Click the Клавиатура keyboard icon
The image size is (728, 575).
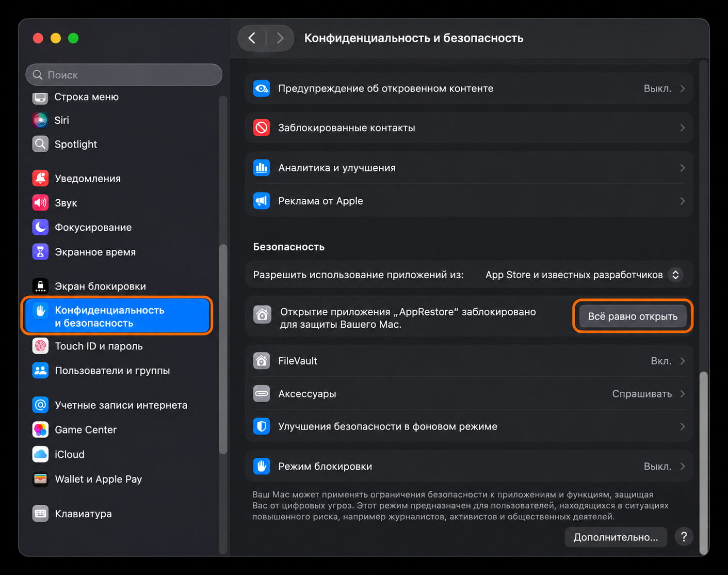tap(40, 514)
